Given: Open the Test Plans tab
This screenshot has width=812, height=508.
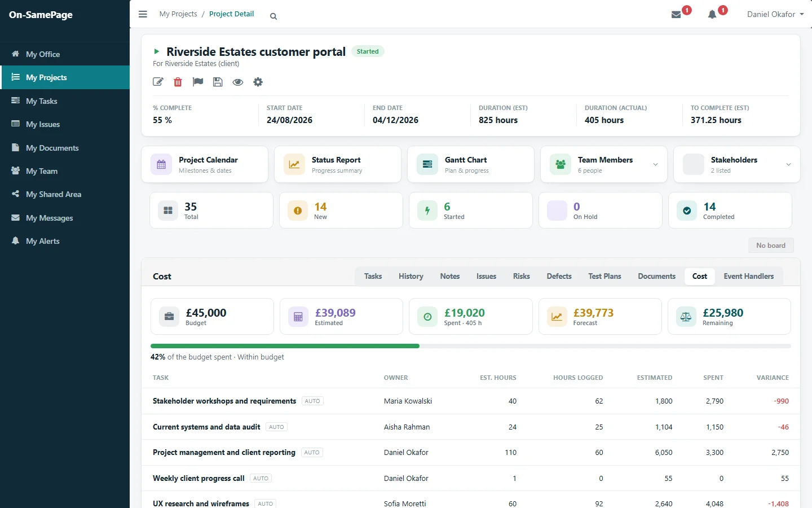Looking at the screenshot, I should [604, 276].
